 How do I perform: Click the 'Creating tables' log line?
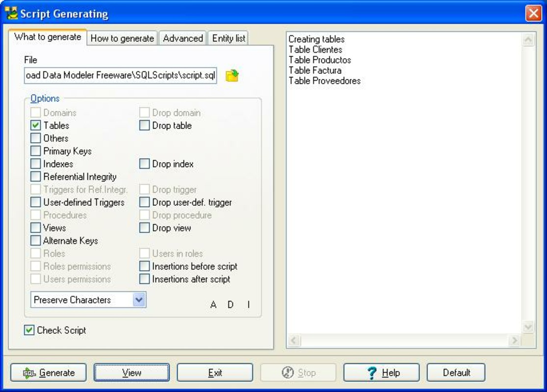(316, 39)
